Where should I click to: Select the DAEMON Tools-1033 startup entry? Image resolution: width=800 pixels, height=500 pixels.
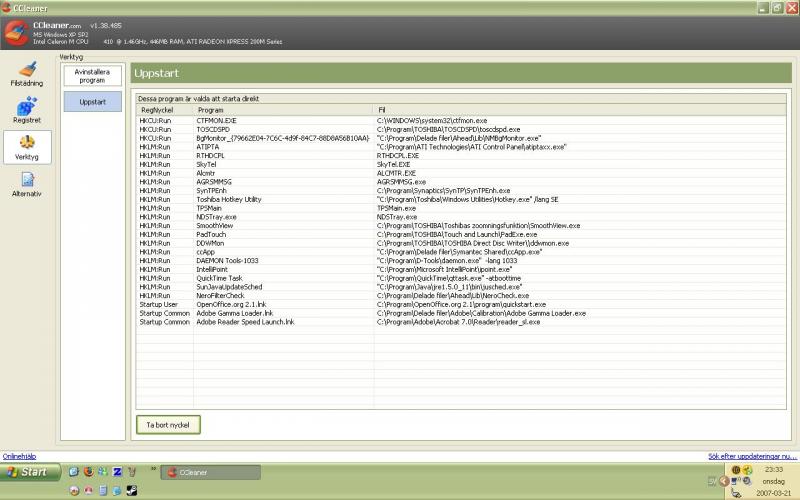point(227,260)
